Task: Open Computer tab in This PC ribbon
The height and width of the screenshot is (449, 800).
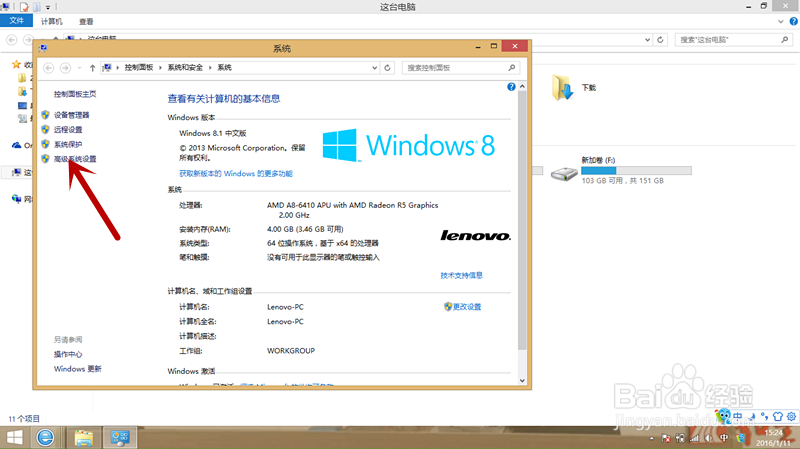Action: tap(52, 21)
